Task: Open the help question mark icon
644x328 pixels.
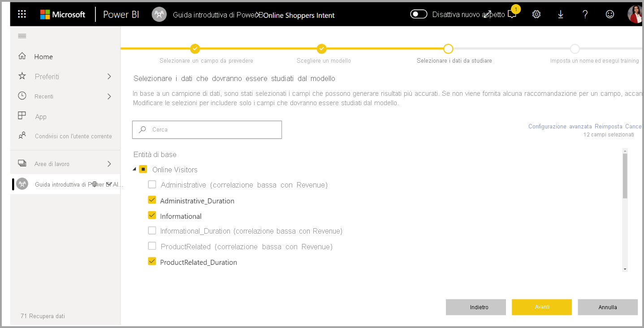Action: (585, 14)
